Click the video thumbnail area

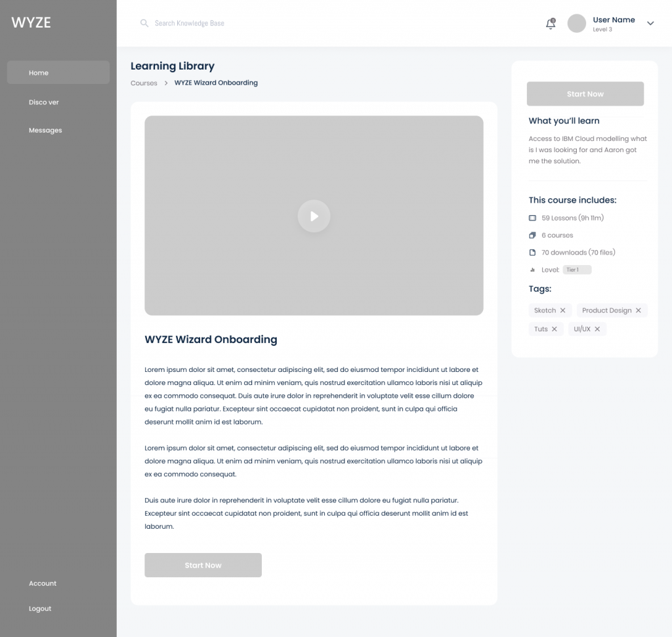tap(314, 215)
